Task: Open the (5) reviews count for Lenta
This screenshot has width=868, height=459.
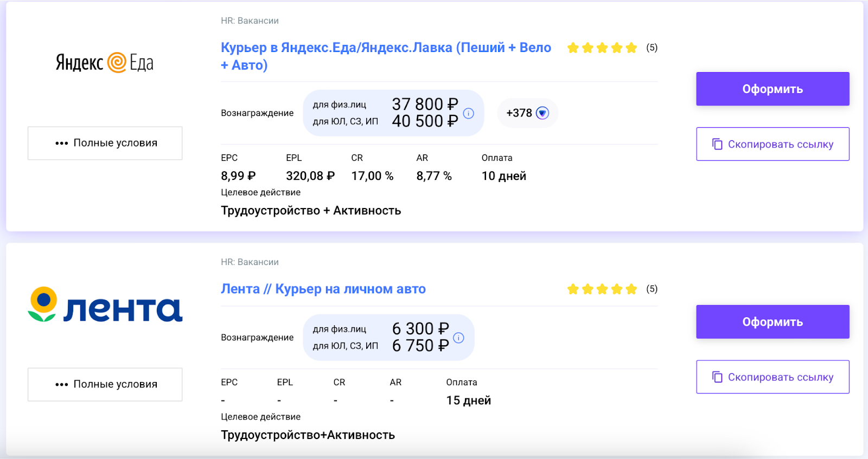Action: click(x=652, y=289)
